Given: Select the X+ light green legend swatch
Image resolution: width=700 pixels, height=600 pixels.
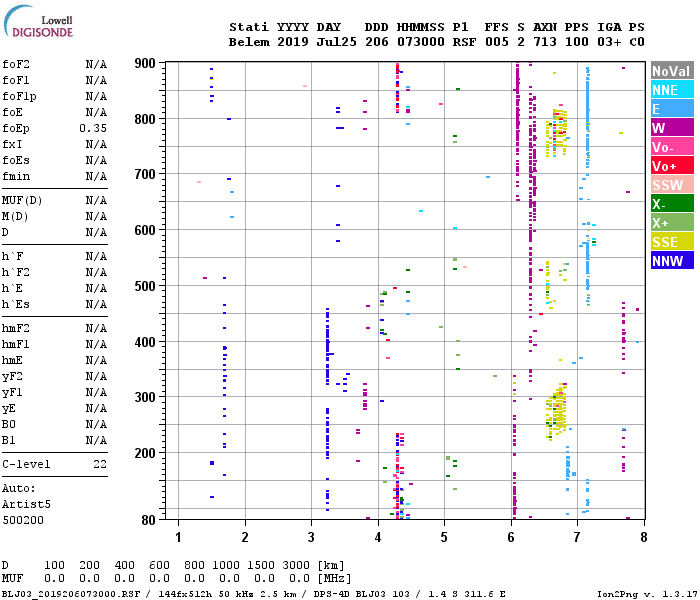Looking at the screenshot, I should (x=672, y=222).
